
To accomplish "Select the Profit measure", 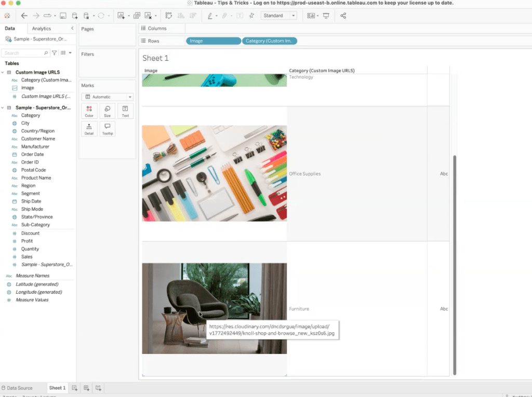I will 27,241.
